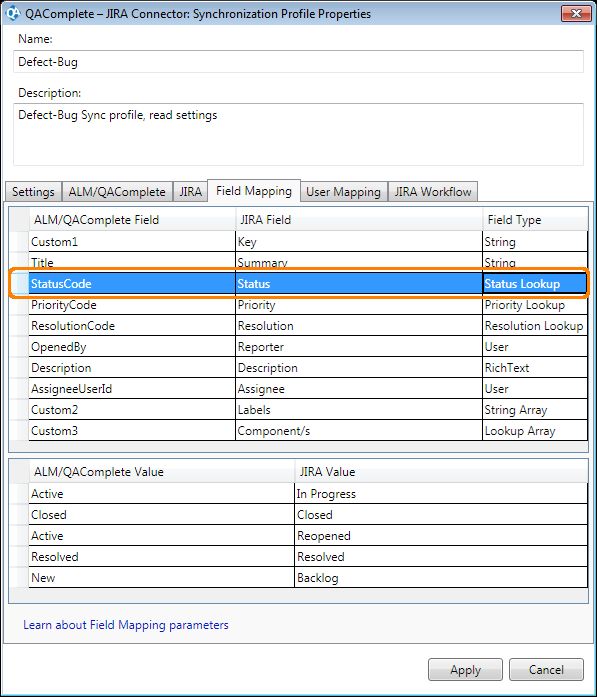Select the Custom3 cell

[x=132, y=430]
